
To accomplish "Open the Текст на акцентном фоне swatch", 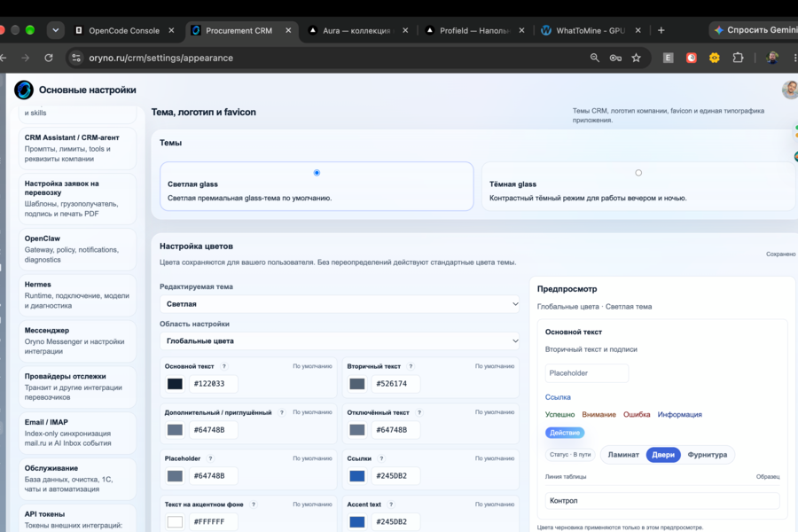I will pos(175,522).
